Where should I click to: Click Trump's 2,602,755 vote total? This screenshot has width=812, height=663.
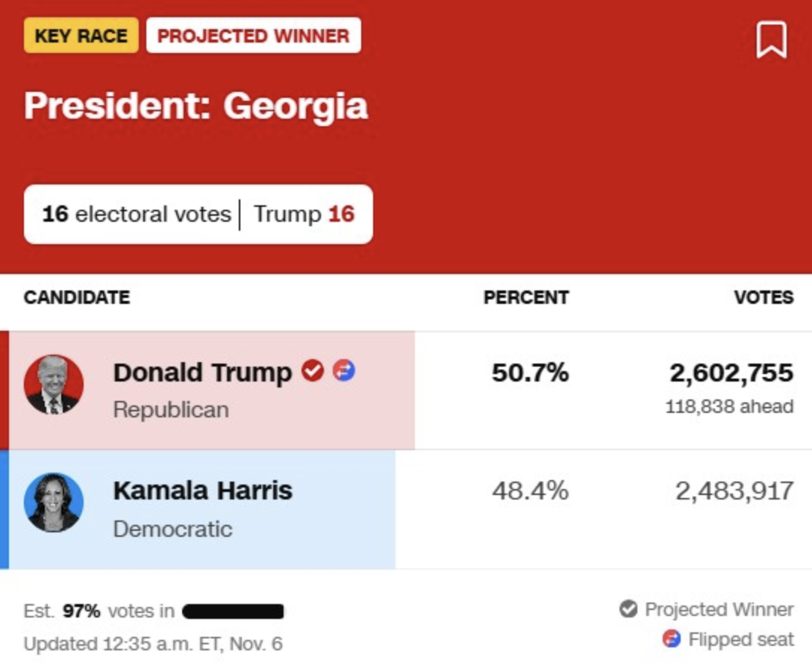(x=731, y=373)
